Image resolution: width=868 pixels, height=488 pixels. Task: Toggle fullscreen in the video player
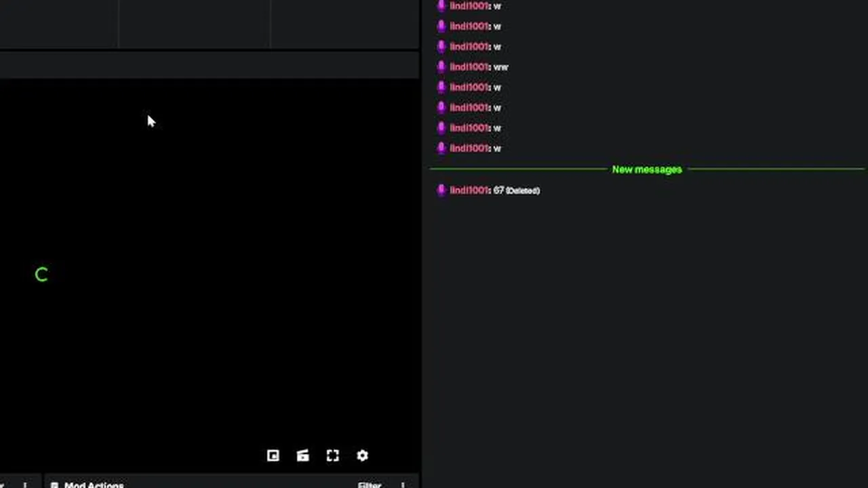332,455
